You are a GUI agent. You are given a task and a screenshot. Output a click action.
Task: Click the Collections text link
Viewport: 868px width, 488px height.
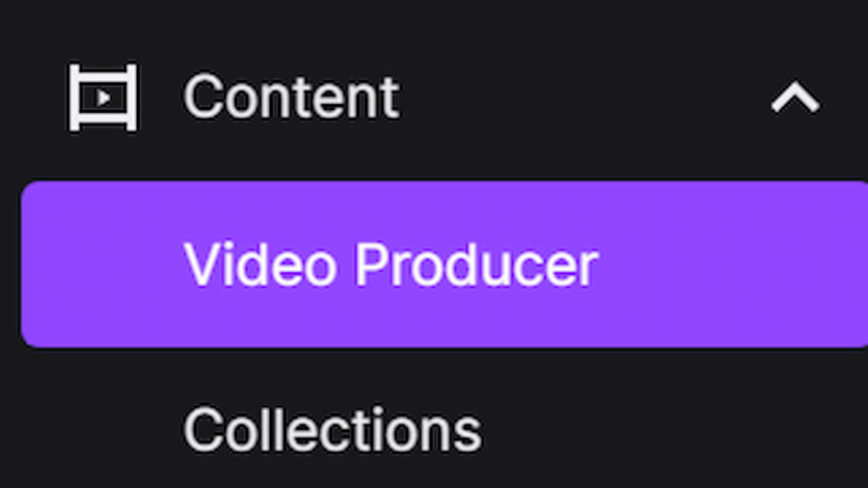click(x=332, y=430)
